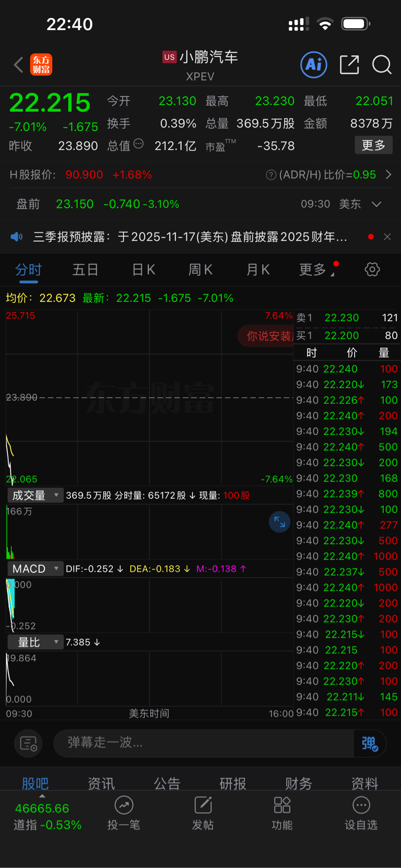Screen dimensions: 401x868
Task: Open chart settings gear icon
Action: 372,269
